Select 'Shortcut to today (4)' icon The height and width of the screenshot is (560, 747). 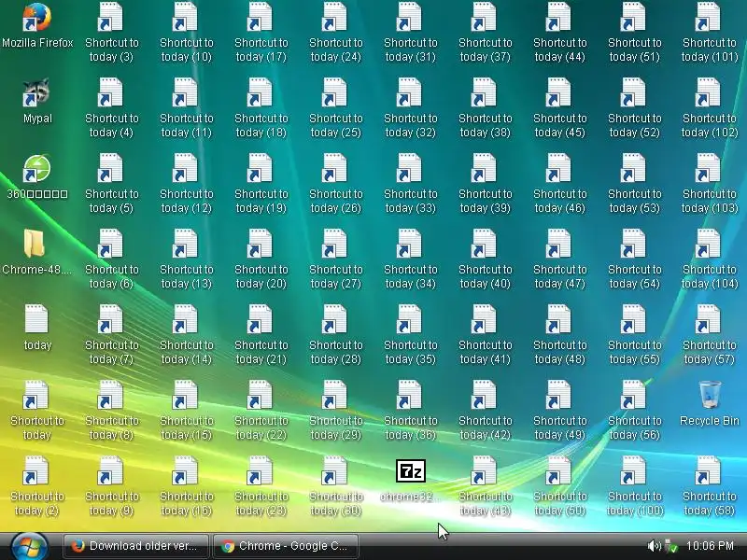[112, 108]
